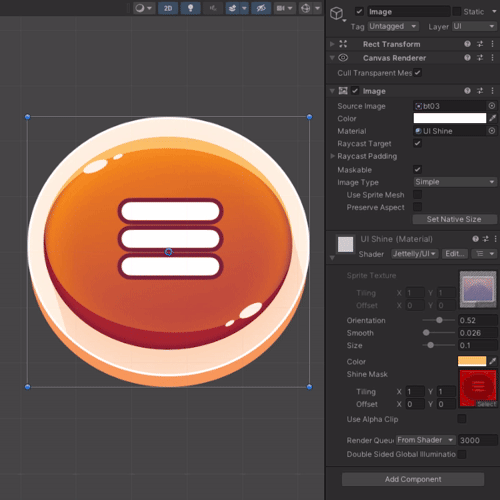Collapse the Image component foldout
The image size is (500, 500).
332,91
